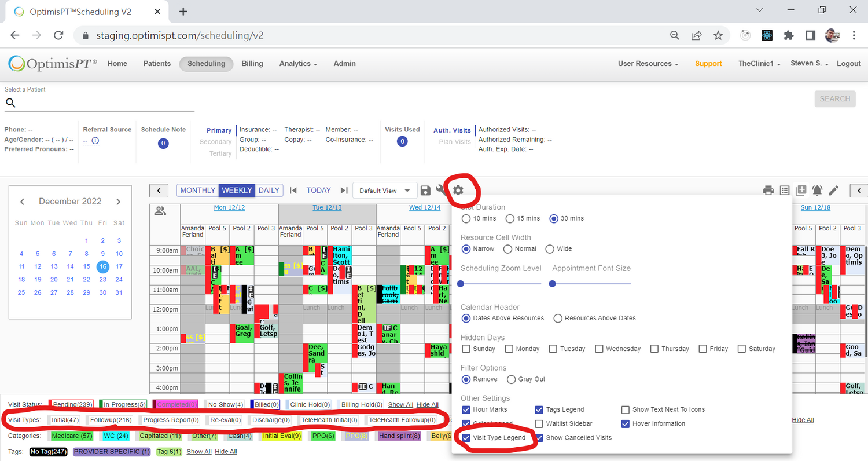Click the pencil edit icon
The height and width of the screenshot is (461, 868).
833,191
